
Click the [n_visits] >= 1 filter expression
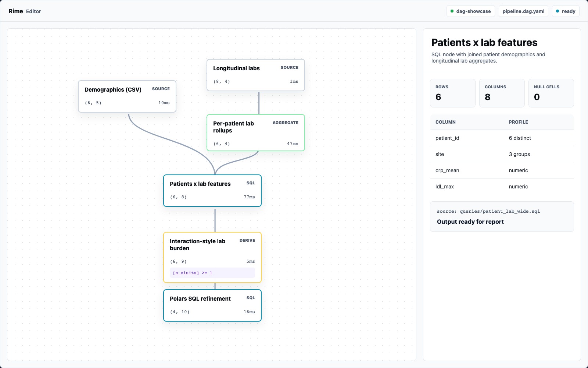pyautogui.click(x=212, y=273)
